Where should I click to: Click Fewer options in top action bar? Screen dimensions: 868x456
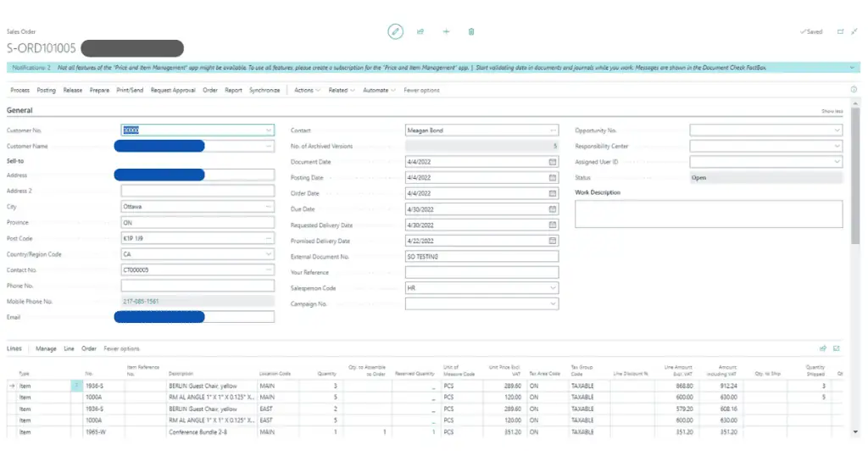(421, 90)
